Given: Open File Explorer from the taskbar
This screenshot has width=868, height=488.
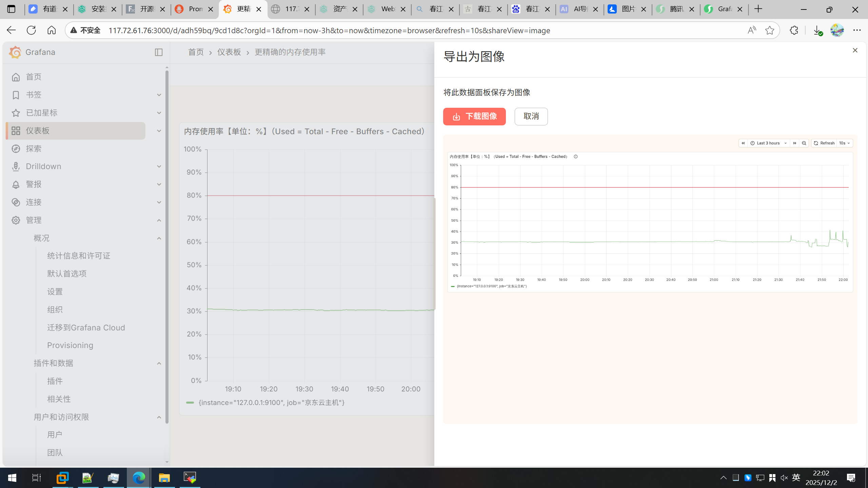Looking at the screenshot, I should (x=164, y=478).
